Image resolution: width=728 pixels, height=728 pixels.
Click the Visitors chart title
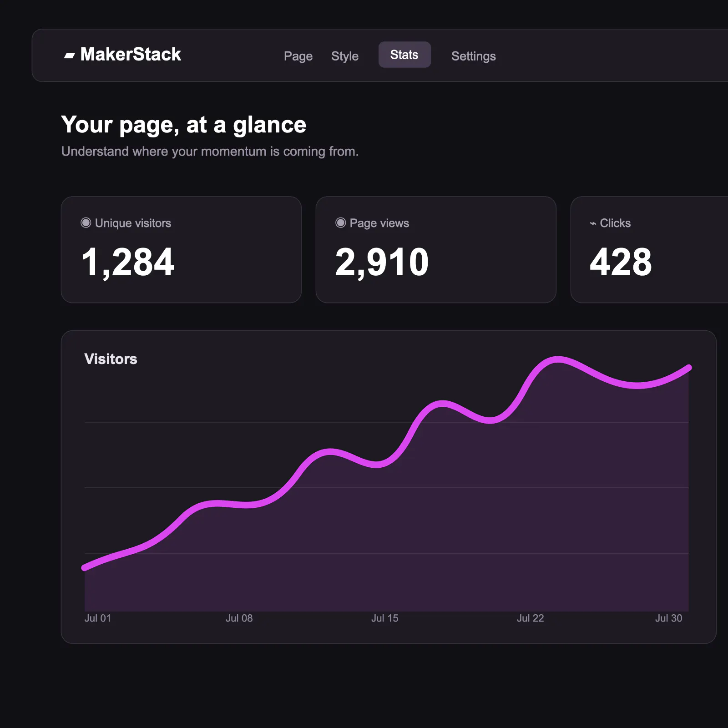click(x=111, y=359)
